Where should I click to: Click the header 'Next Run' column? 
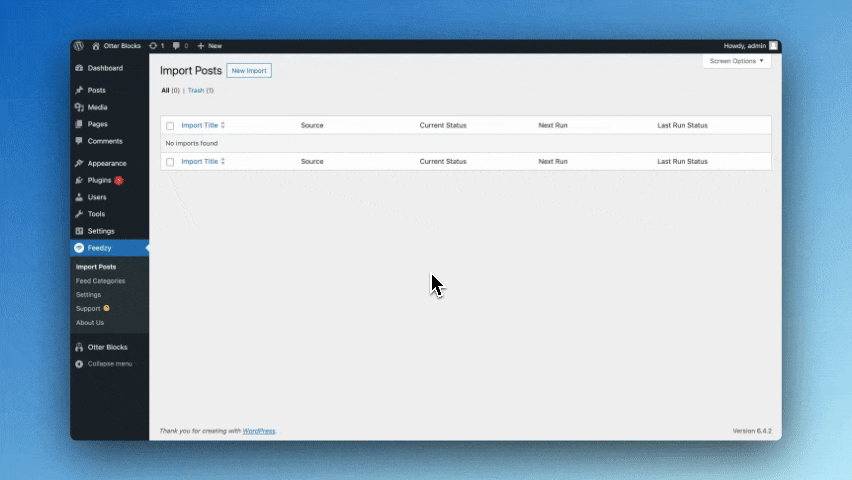pos(553,125)
